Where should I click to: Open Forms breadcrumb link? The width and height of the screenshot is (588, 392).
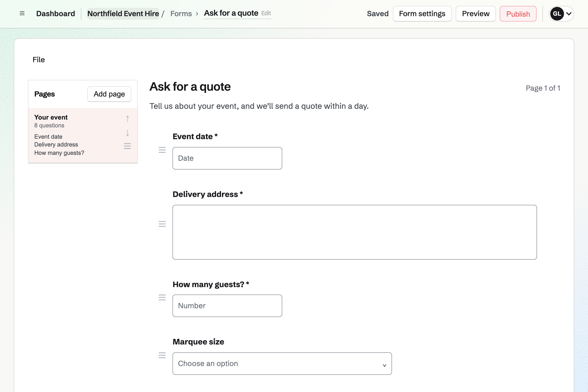click(181, 13)
